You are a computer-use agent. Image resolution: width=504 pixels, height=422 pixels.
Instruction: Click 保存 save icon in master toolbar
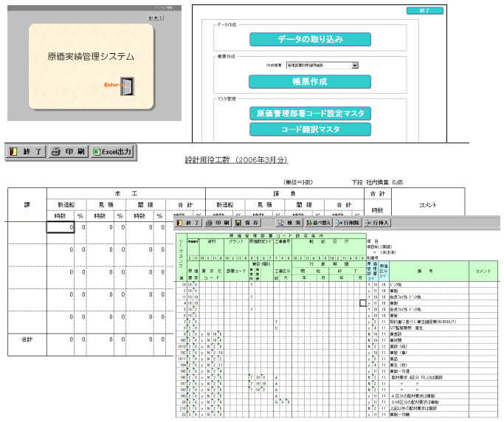(246, 223)
